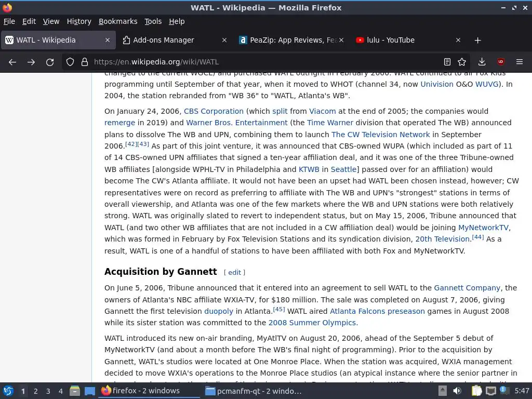Click the padlock site security icon
Viewport: 532px width, 399px height.
(85, 62)
